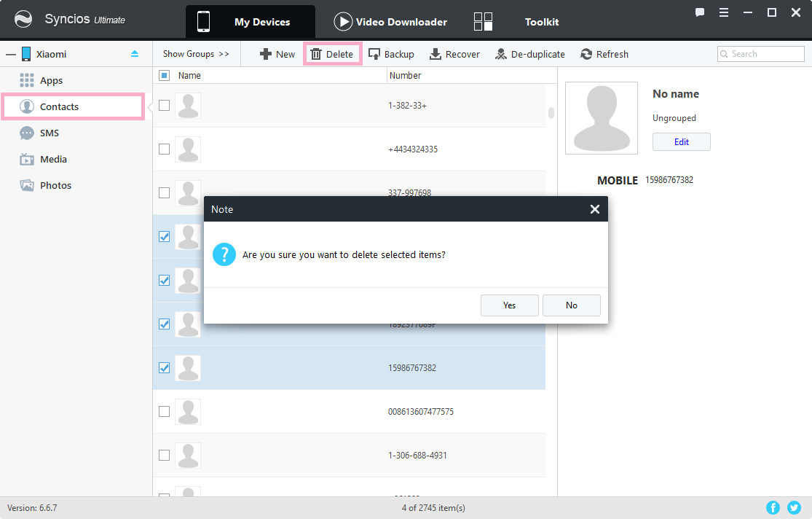The height and width of the screenshot is (519, 812).
Task: Sort by the Name column header
Action: click(189, 76)
